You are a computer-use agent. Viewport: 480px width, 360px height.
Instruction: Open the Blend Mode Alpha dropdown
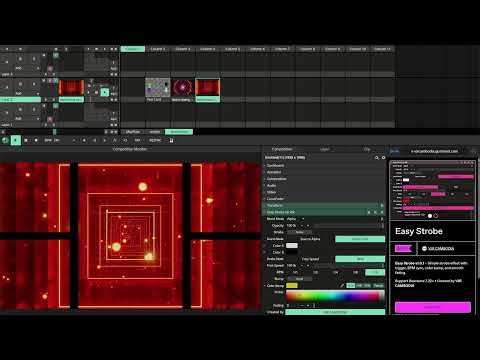pyautogui.click(x=295, y=219)
